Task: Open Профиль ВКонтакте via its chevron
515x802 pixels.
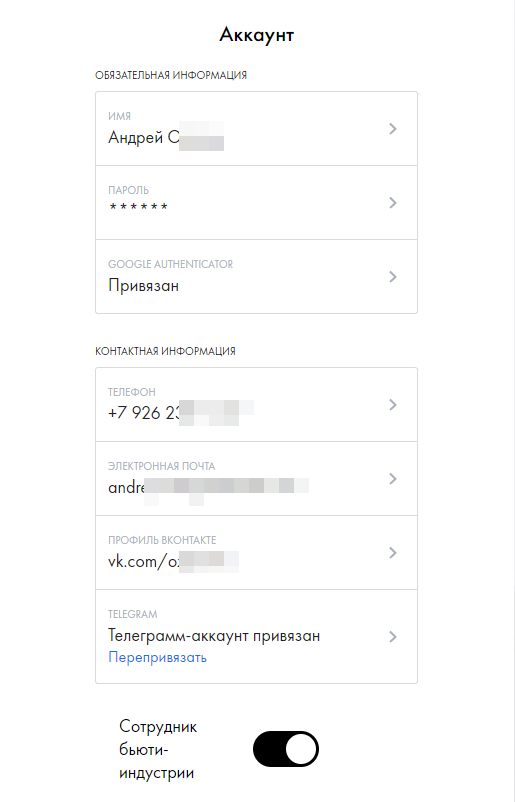Action: 393,553
